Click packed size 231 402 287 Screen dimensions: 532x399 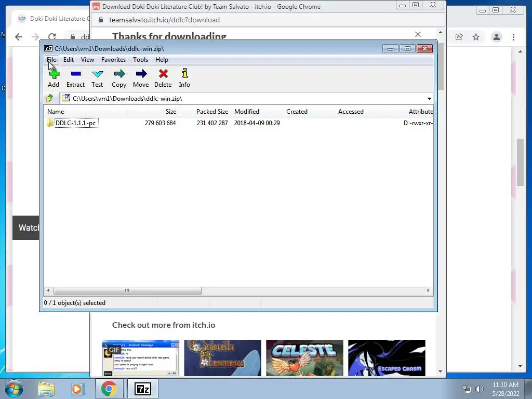pos(212,123)
